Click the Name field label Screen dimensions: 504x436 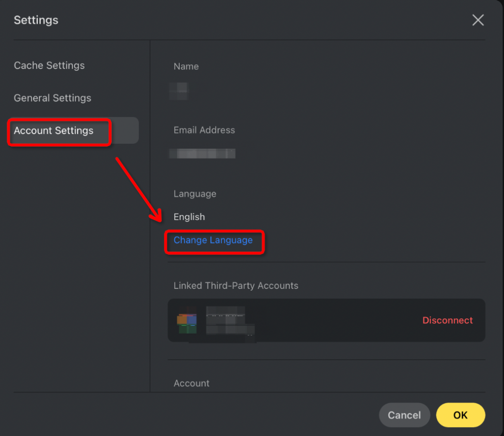coord(186,66)
